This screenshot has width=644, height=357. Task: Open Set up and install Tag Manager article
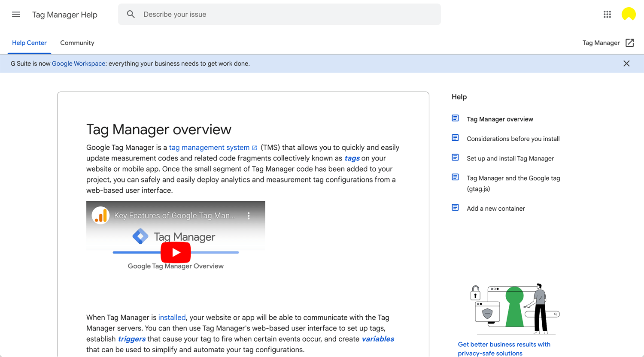(510, 159)
